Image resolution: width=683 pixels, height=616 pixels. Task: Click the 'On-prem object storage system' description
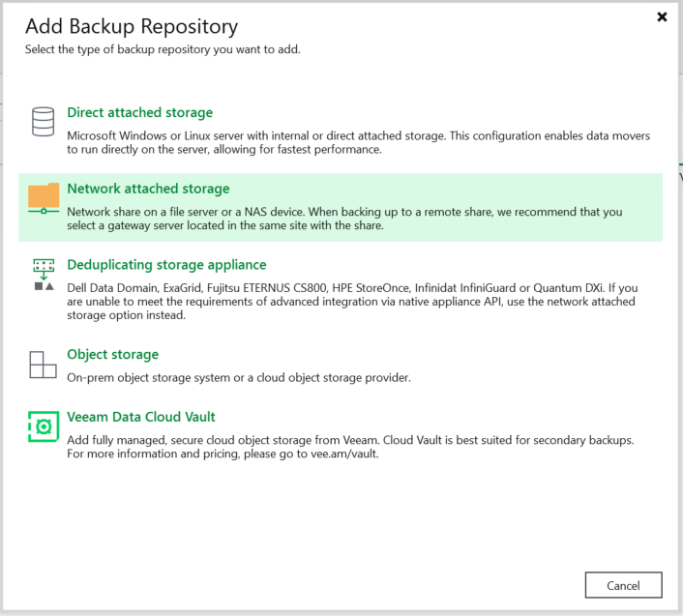(x=239, y=377)
